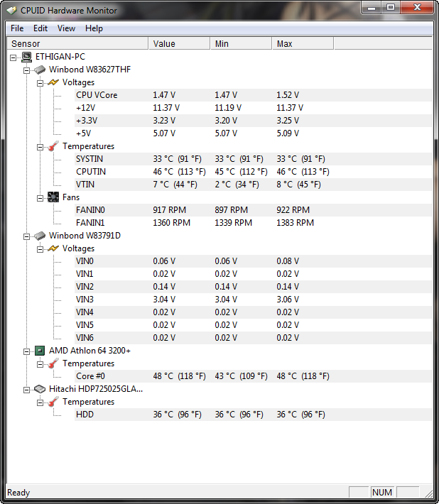Select the VIN5 voltage row
439x504 pixels.
click(253, 325)
